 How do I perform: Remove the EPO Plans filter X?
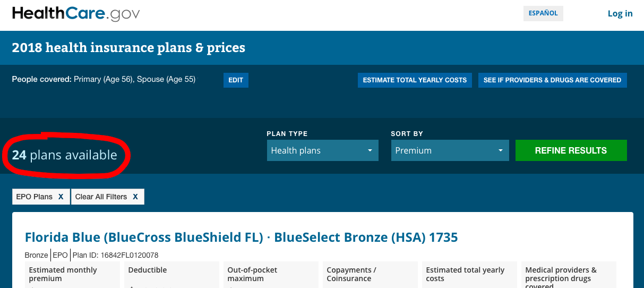pos(61,197)
